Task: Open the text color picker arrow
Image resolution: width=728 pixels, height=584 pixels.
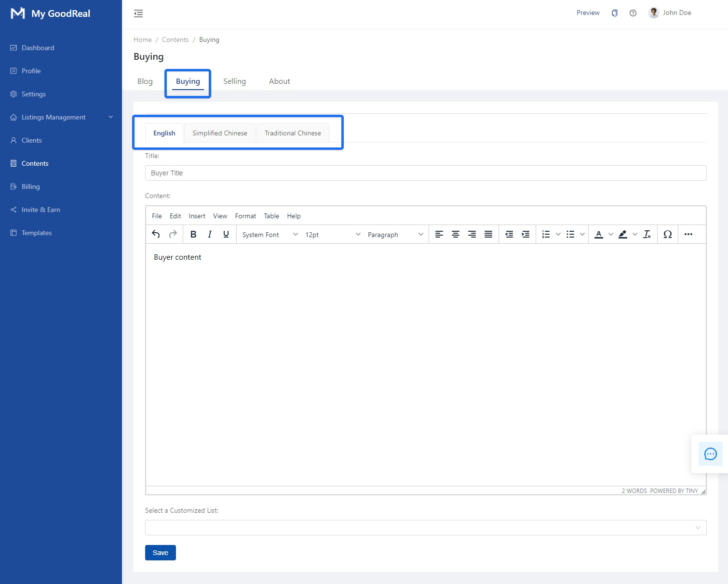Action: [611, 234]
